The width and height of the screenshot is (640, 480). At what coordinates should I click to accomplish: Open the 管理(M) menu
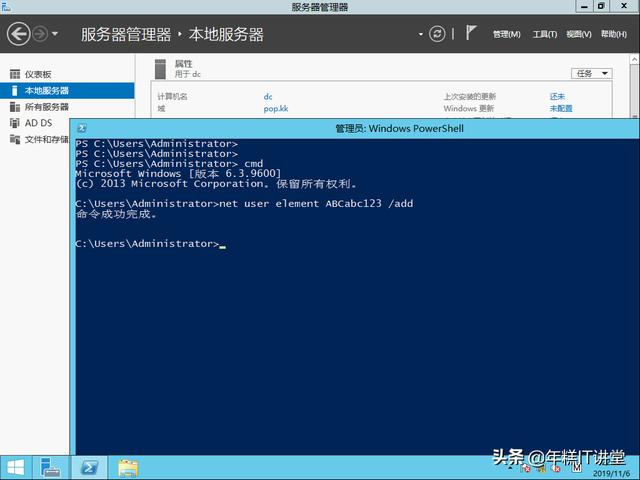pos(507,34)
